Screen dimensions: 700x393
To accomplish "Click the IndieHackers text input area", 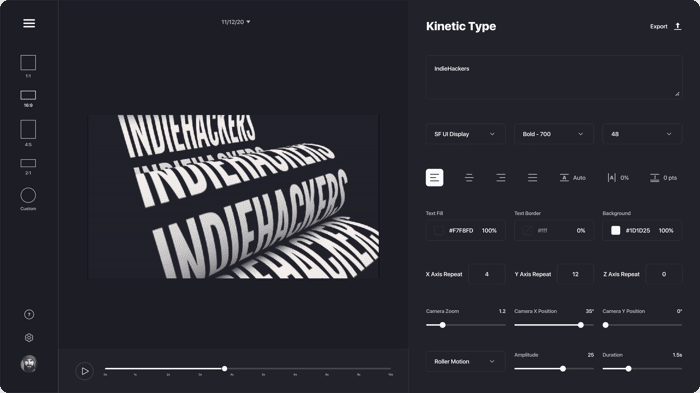I will [554, 77].
